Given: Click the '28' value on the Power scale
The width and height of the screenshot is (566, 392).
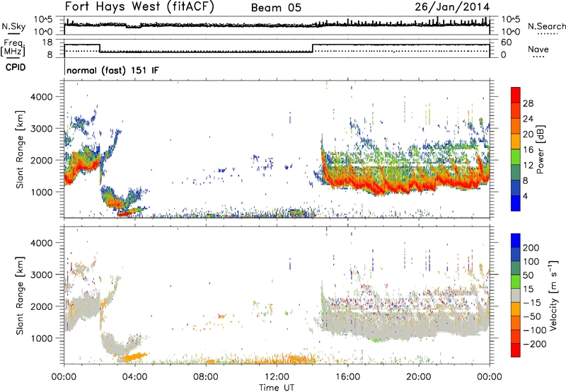Looking at the screenshot, I should 528,103.
